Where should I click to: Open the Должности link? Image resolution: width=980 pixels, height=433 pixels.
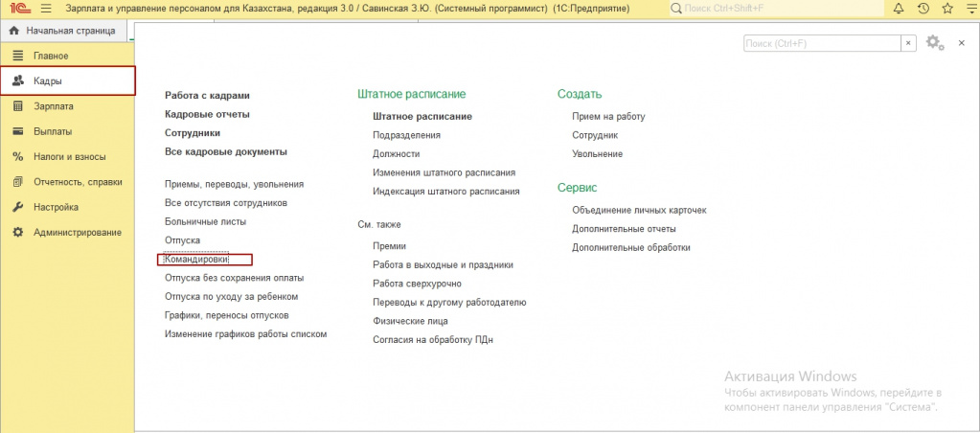tap(397, 153)
